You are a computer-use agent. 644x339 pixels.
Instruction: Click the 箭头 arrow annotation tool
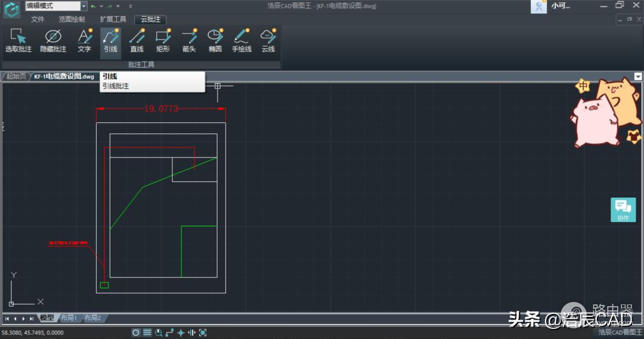point(189,41)
